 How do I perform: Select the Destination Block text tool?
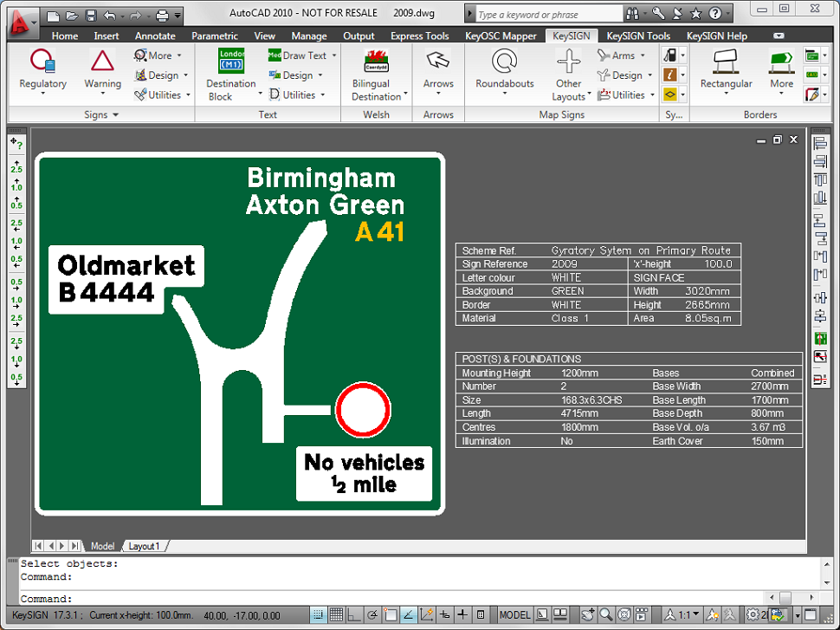point(230,75)
